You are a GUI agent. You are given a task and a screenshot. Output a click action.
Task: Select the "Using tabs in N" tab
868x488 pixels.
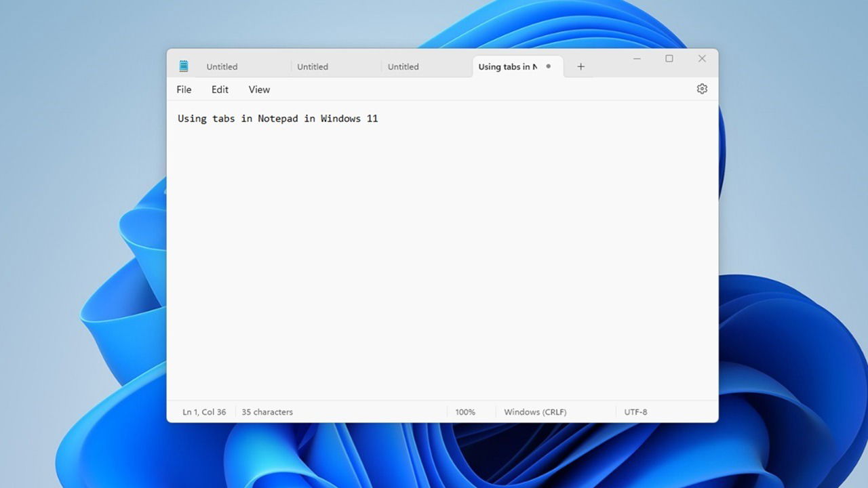507,66
